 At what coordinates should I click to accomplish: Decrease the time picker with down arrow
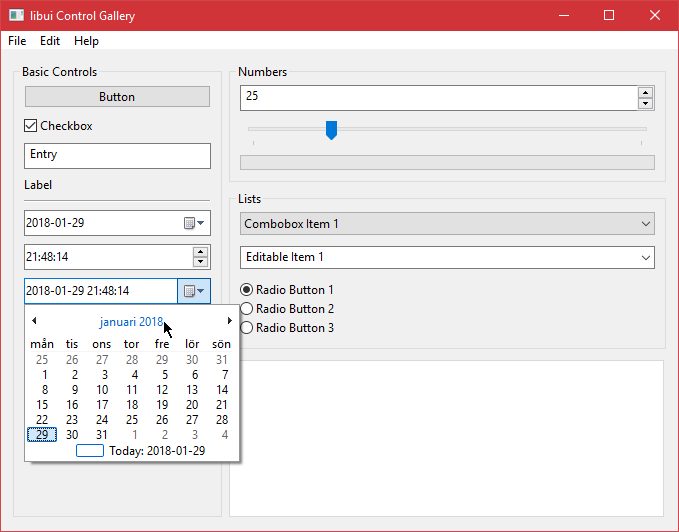pos(201,262)
